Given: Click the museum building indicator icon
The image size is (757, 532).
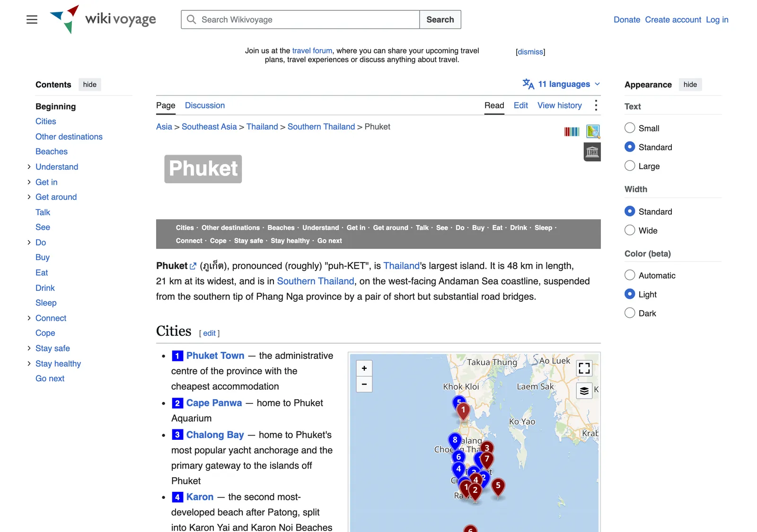Looking at the screenshot, I should (592, 152).
